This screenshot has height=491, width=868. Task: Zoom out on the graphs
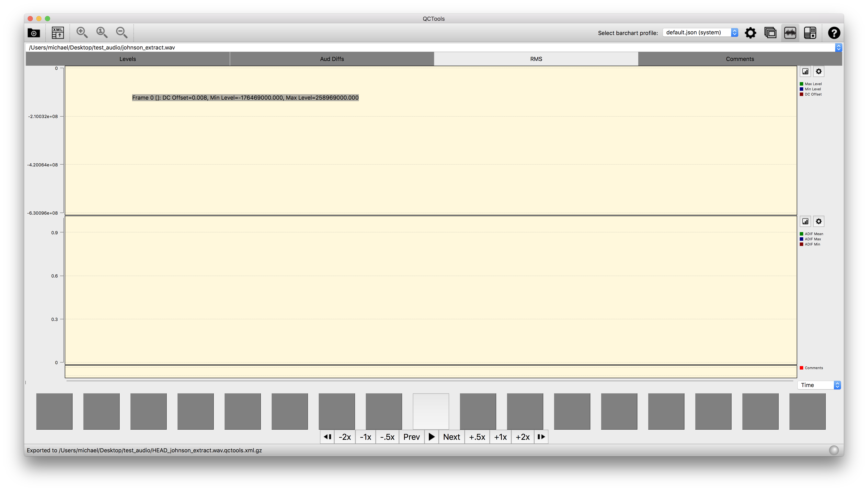pos(122,33)
